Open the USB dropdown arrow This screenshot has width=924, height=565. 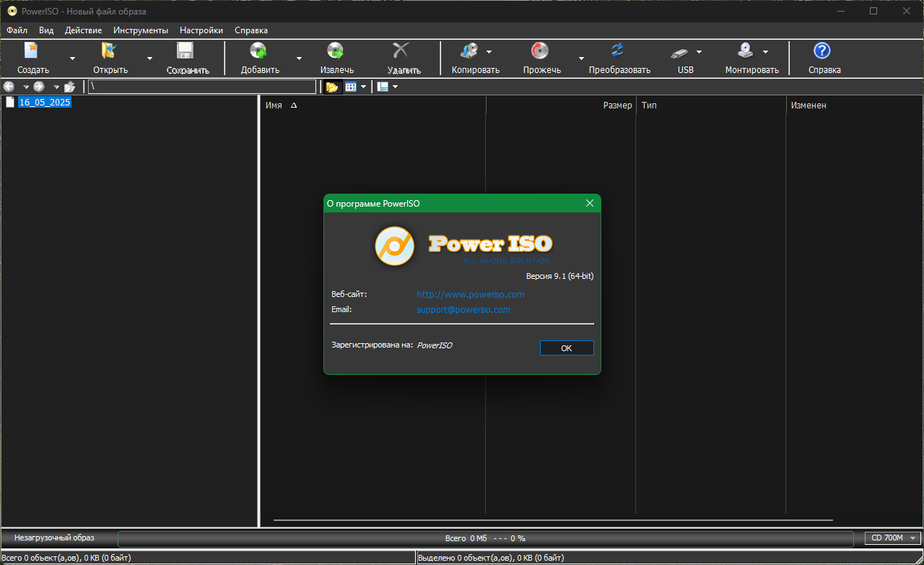(699, 52)
